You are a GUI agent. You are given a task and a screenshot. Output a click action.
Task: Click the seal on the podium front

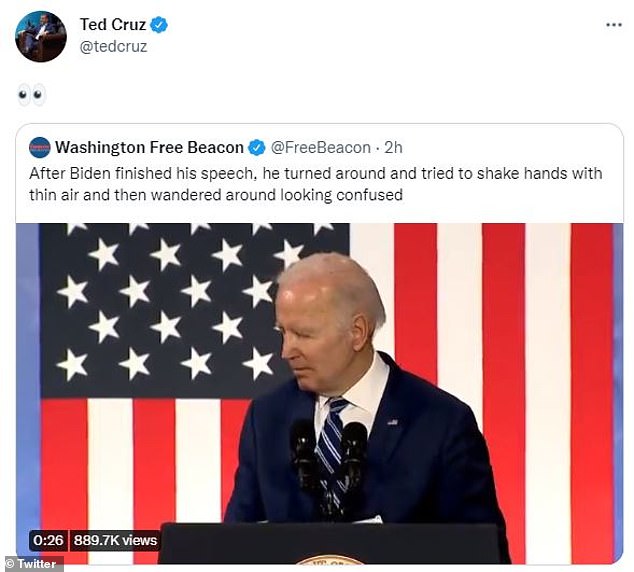(x=330, y=559)
